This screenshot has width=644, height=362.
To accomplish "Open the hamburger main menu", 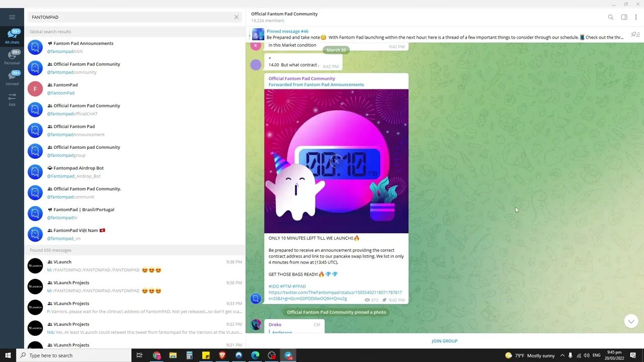I will 12,17.
